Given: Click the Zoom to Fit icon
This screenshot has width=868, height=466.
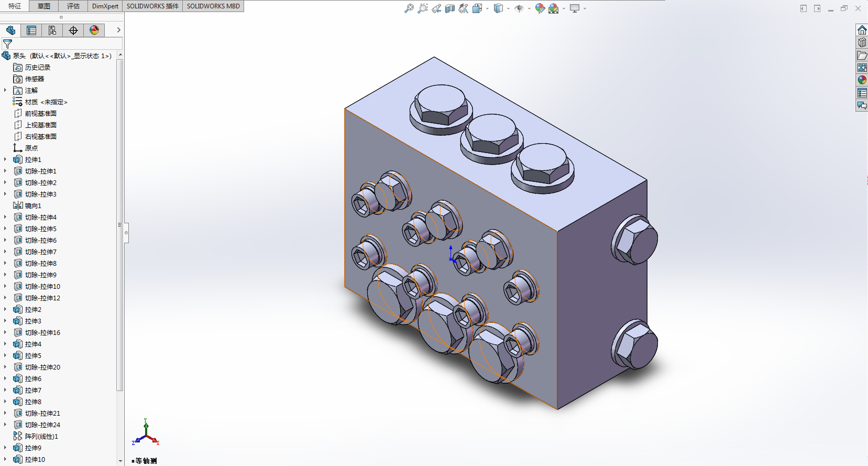Looking at the screenshot, I should click(x=409, y=8).
